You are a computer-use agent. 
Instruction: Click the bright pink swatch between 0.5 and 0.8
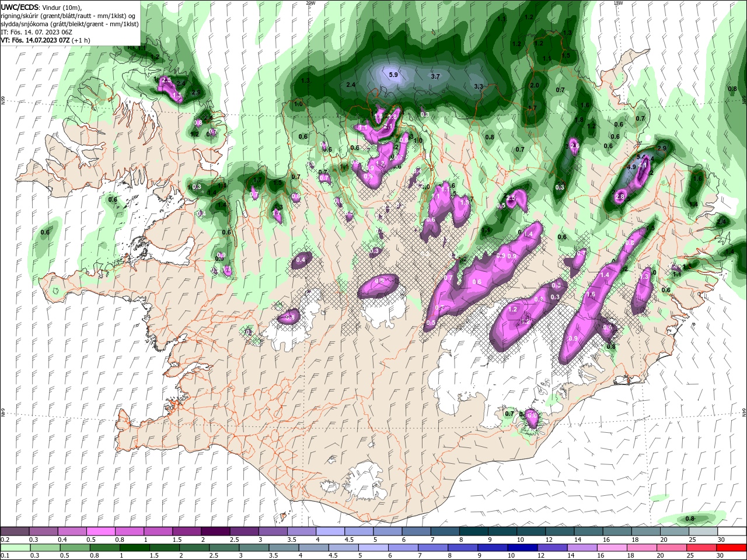(x=101, y=531)
